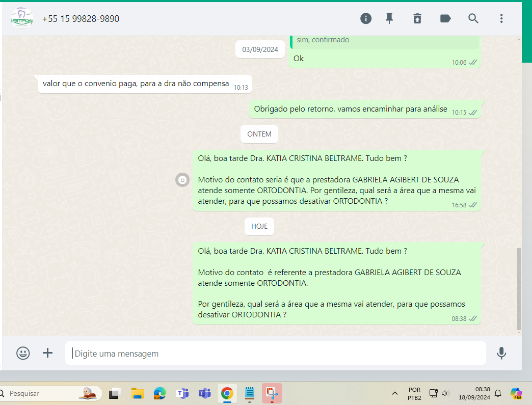Open second Teams icon beside Chrome

[205, 393]
